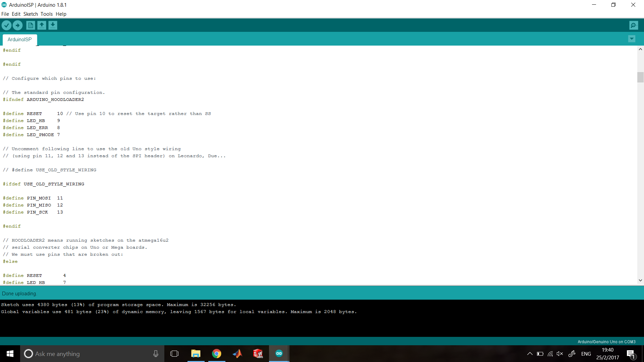Click the '// Configure which pins to use:' comment

(50, 78)
